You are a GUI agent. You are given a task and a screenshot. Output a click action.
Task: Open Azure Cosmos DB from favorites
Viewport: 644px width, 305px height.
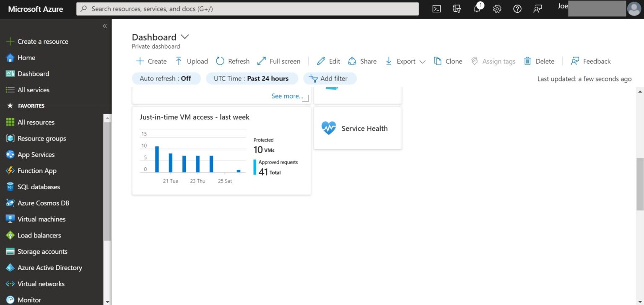point(43,203)
